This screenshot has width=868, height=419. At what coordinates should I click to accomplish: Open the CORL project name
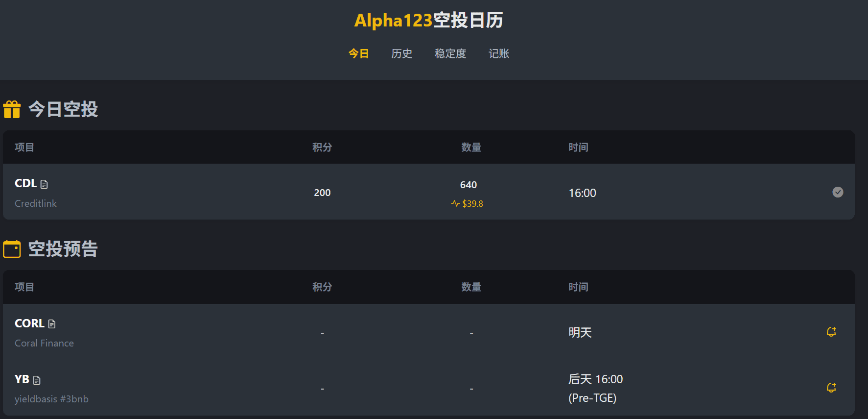coord(29,323)
